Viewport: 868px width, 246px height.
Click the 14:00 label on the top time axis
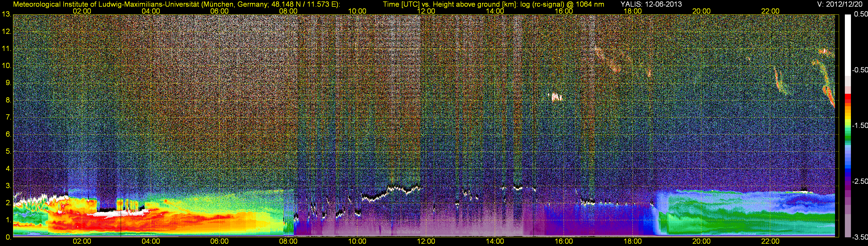[x=495, y=11]
